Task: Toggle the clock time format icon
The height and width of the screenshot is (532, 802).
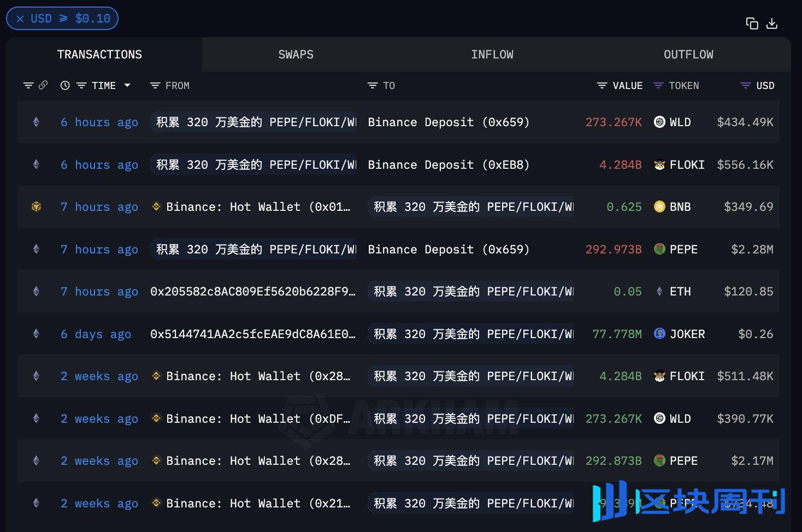Action: 65,85
